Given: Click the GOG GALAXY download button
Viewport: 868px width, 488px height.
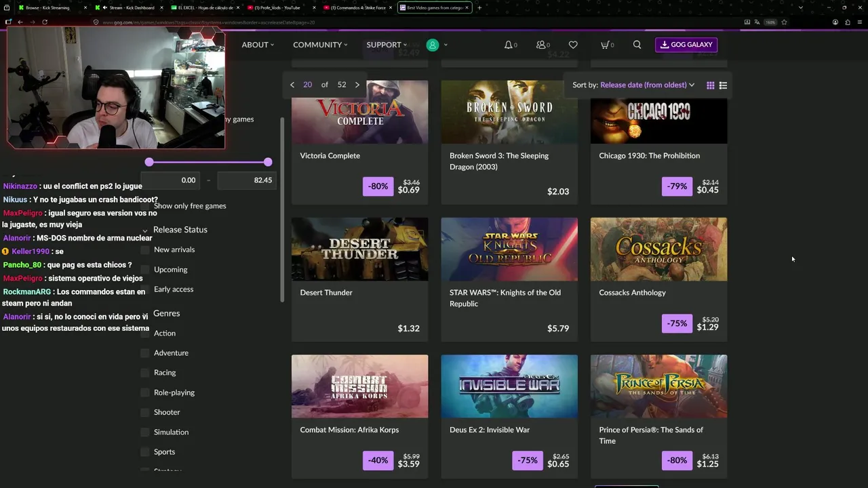Looking at the screenshot, I should pos(686,45).
